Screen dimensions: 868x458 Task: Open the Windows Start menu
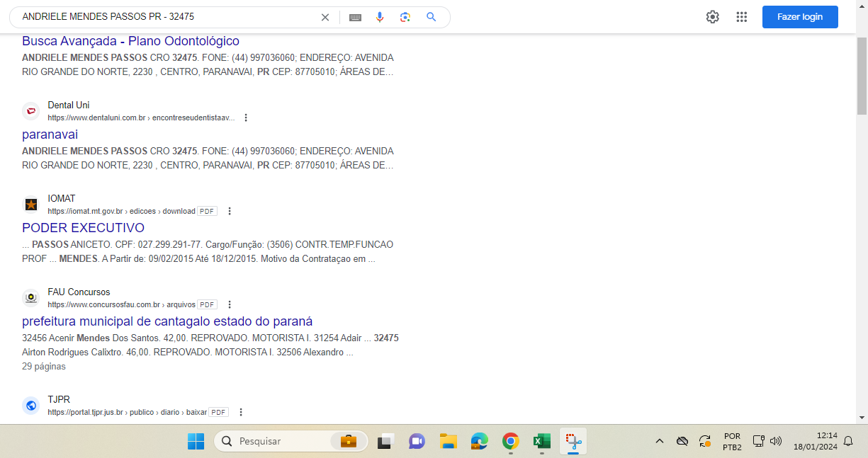pos(196,441)
